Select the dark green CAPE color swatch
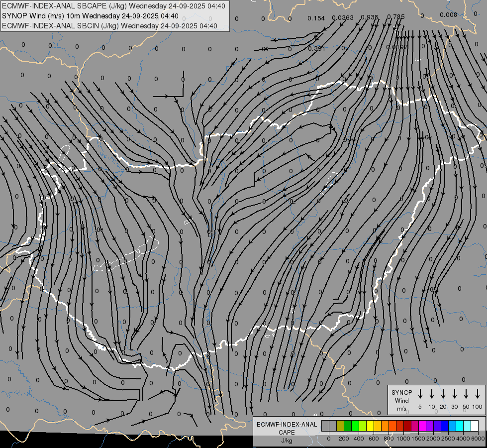The width and height of the screenshot is (487, 448). point(348,426)
